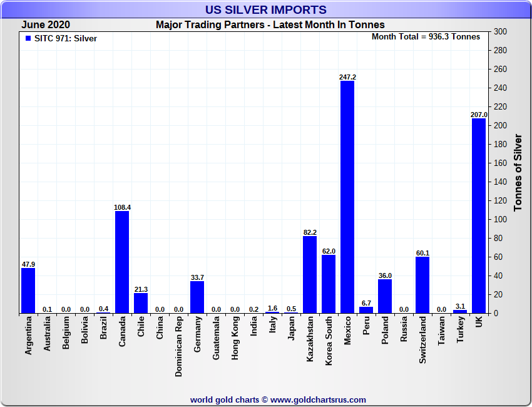This screenshot has width=532, height=407.
Task: Click the "108.4" value above Canada
Action: click(x=122, y=207)
